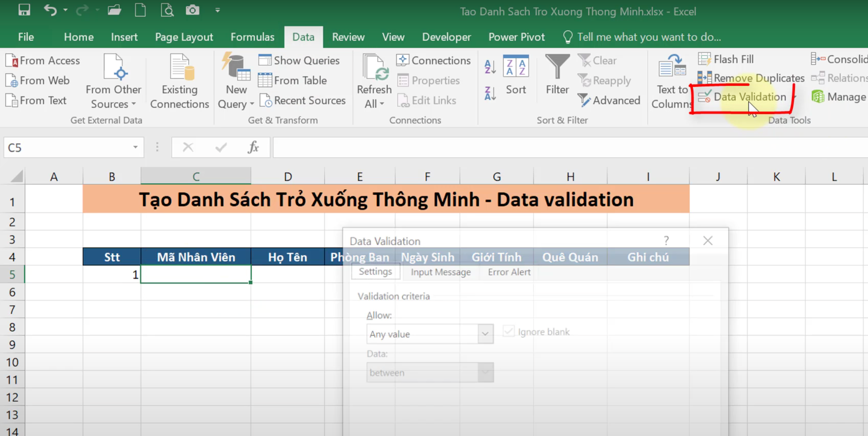Viewport: 868px width, 436px height.
Task: Customize Quick Access Toolbar dropdown
Action: click(217, 10)
